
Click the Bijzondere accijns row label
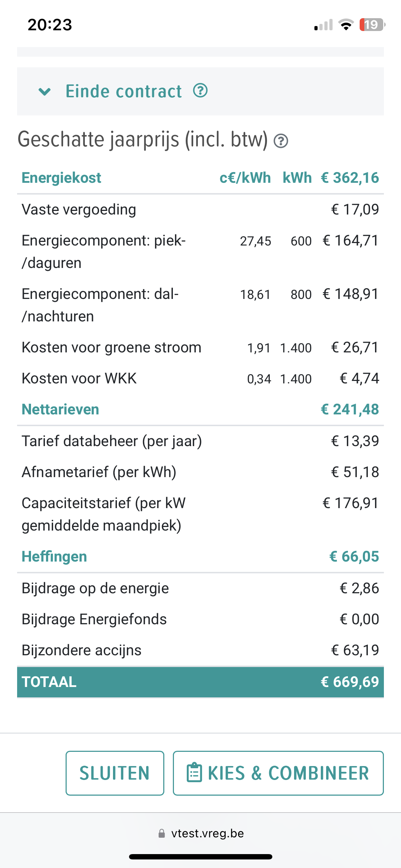[x=82, y=650]
